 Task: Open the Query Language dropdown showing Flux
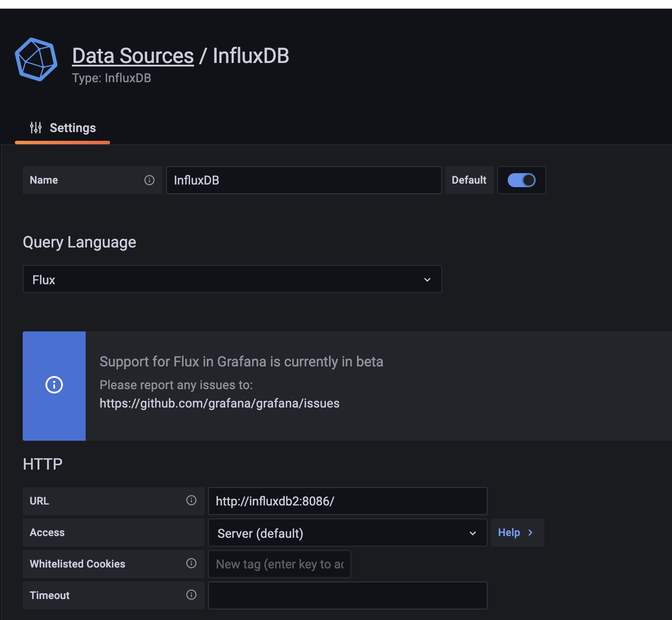click(232, 279)
